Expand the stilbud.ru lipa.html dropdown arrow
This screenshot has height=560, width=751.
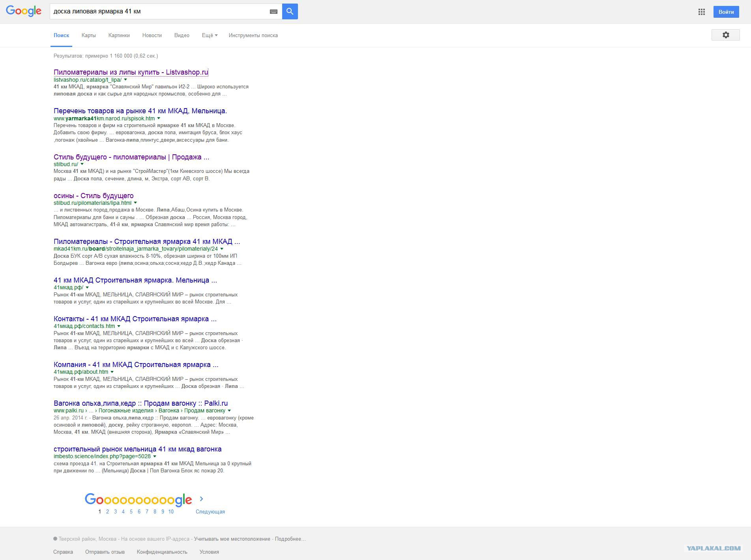pyautogui.click(x=135, y=203)
